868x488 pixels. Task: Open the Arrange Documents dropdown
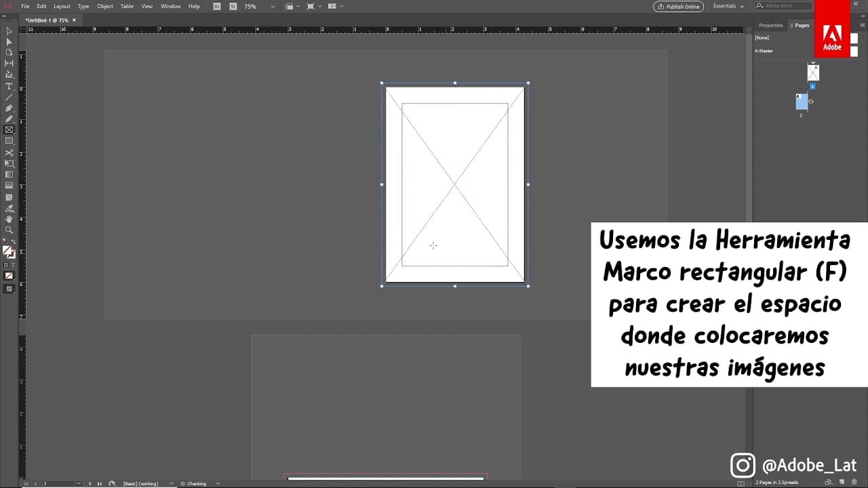click(335, 6)
